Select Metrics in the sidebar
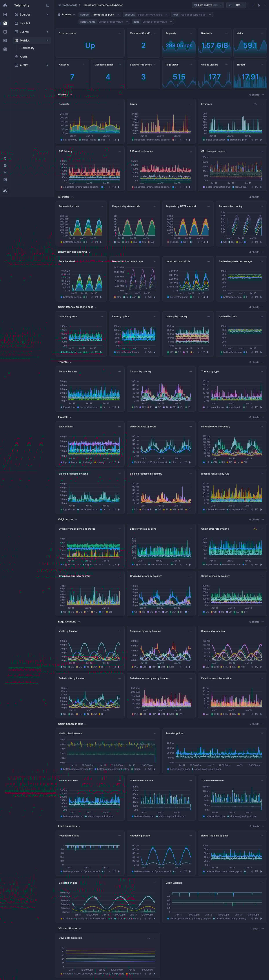 click(x=32, y=40)
